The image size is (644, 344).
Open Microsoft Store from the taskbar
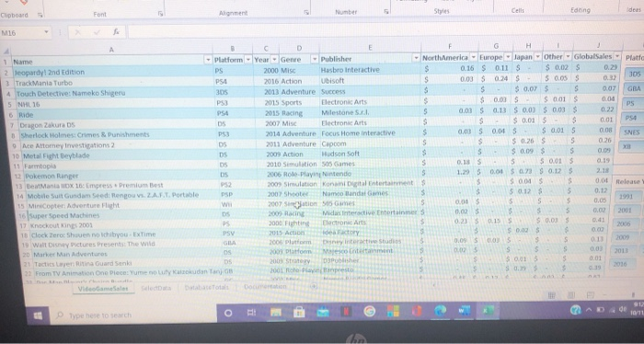pos(299,313)
